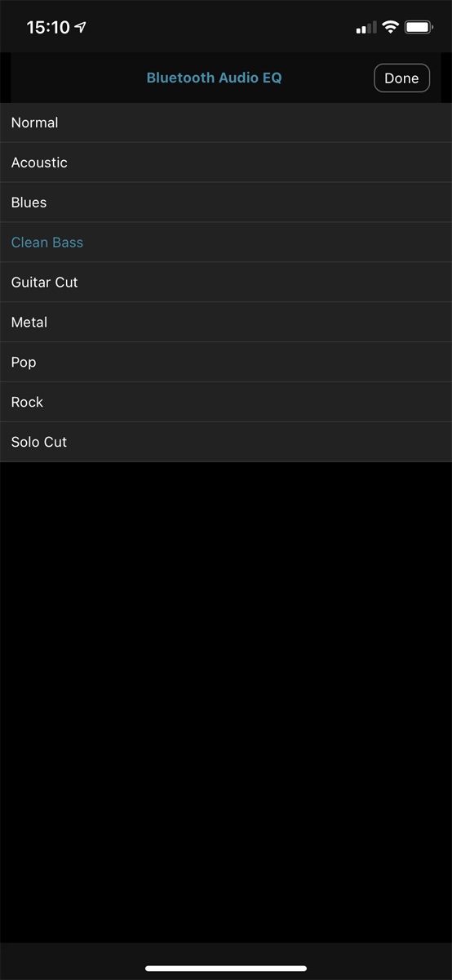The width and height of the screenshot is (452, 980).
Task: Tap the Bluetooth Audio EQ title
Action: pos(214,78)
